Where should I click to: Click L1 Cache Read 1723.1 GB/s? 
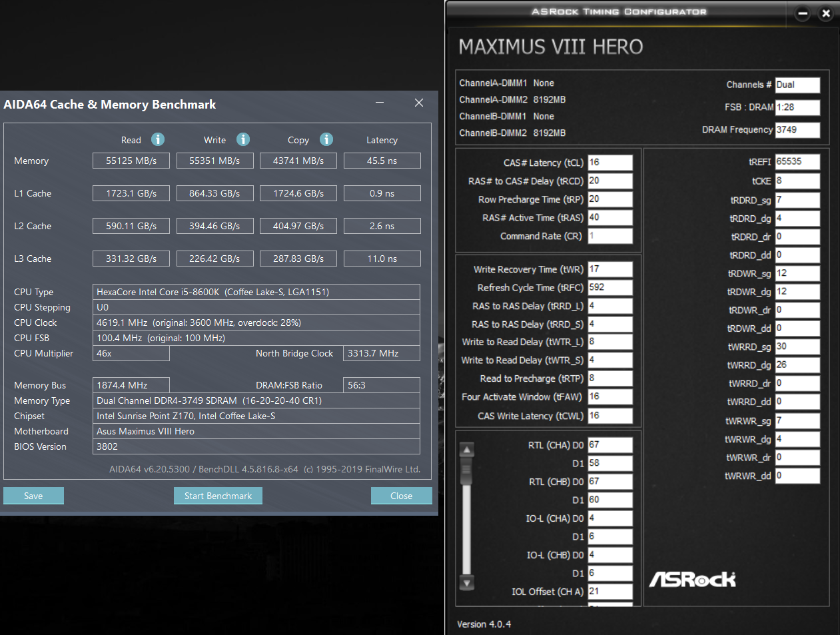[131, 193]
